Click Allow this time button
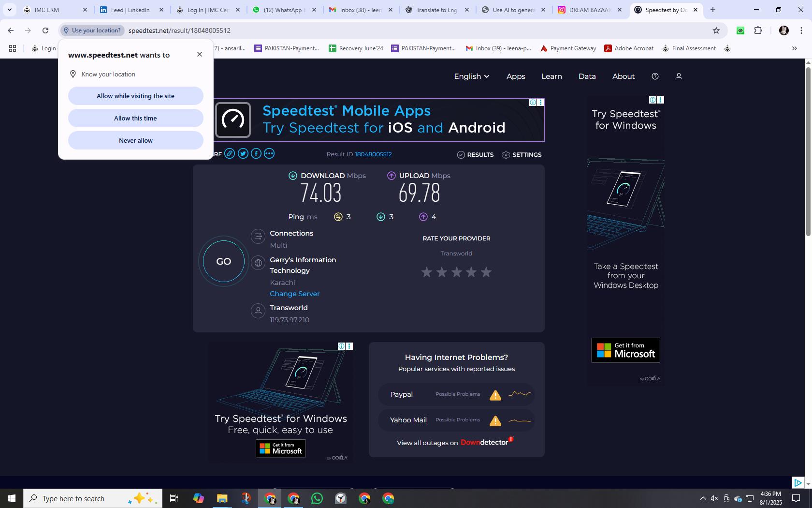 pyautogui.click(x=135, y=118)
